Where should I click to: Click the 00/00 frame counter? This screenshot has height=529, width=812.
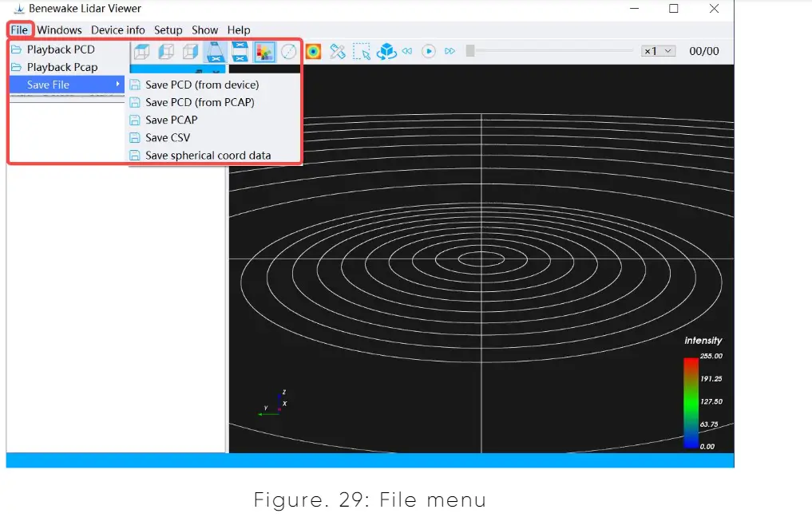tap(703, 51)
